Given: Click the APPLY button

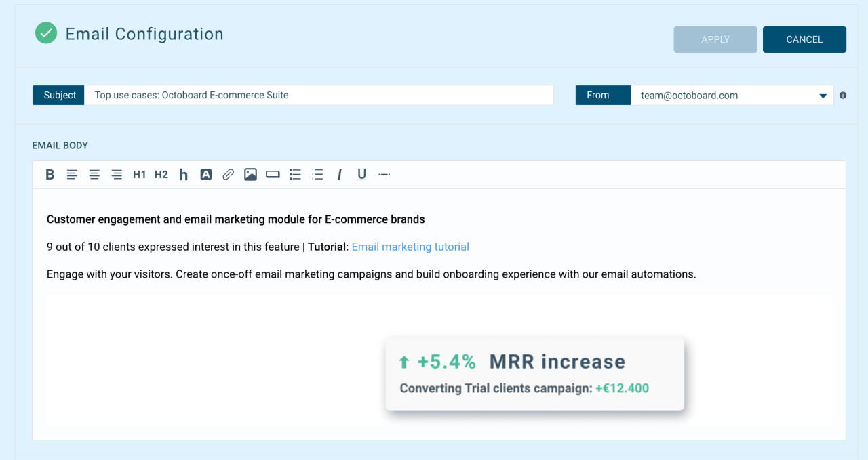Looking at the screenshot, I should (715, 39).
